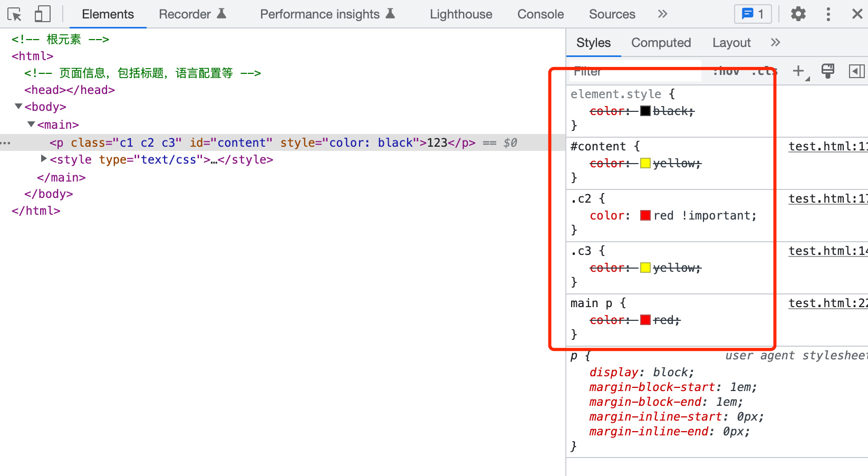
Task: Open black color swatch in element.style
Action: point(645,111)
